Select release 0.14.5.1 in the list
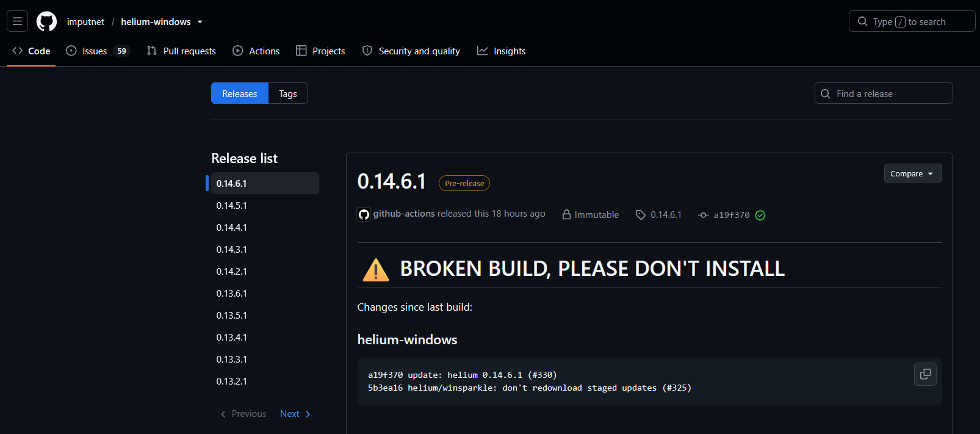The height and width of the screenshot is (434, 980). pyautogui.click(x=265, y=205)
